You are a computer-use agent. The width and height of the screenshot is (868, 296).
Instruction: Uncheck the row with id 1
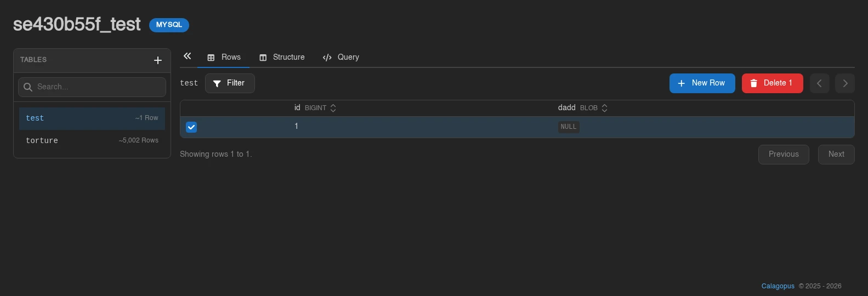pyautogui.click(x=191, y=127)
